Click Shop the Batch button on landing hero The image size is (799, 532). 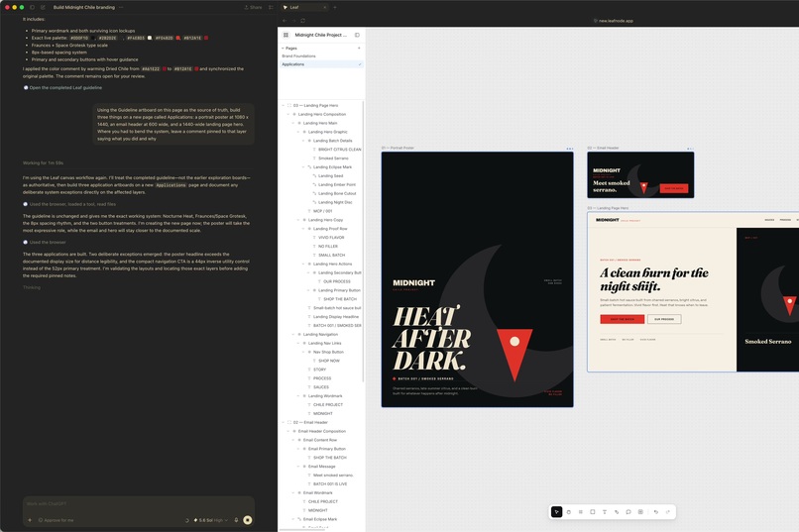pos(623,319)
